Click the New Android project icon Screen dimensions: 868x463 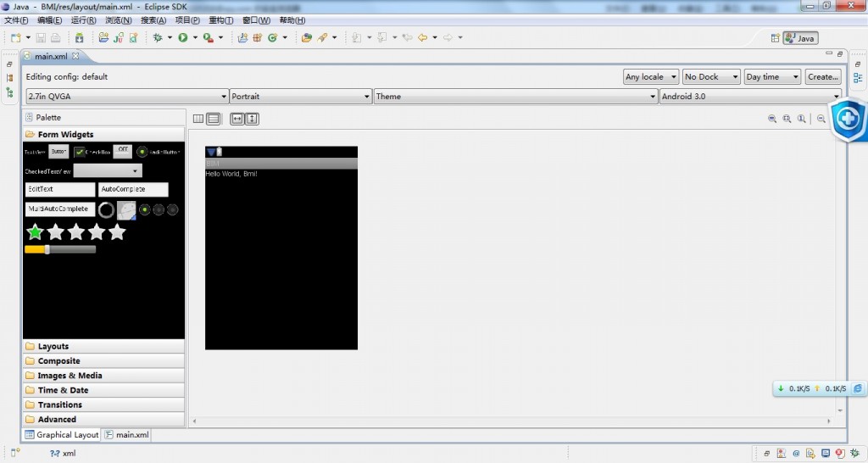(x=103, y=37)
